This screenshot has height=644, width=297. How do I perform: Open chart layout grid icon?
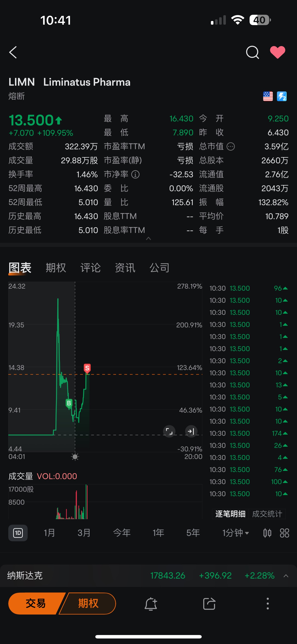coord(285,533)
